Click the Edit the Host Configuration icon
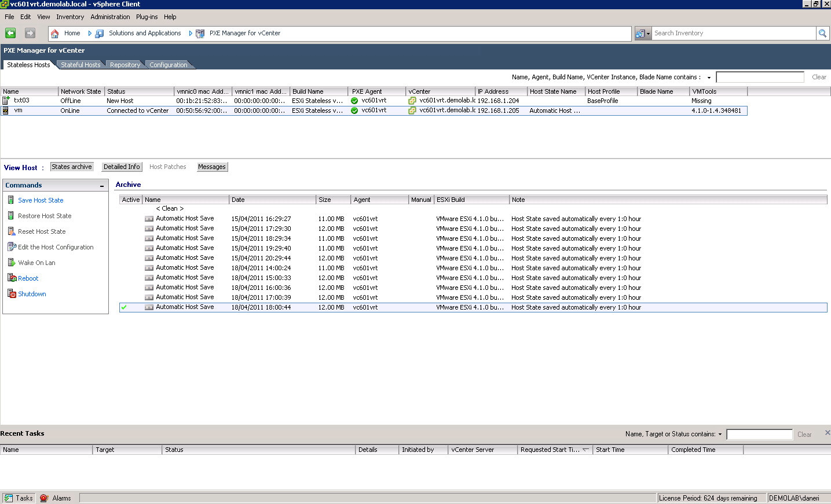The height and width of the screenshot is (504, 831). click(x=12, y=247)
